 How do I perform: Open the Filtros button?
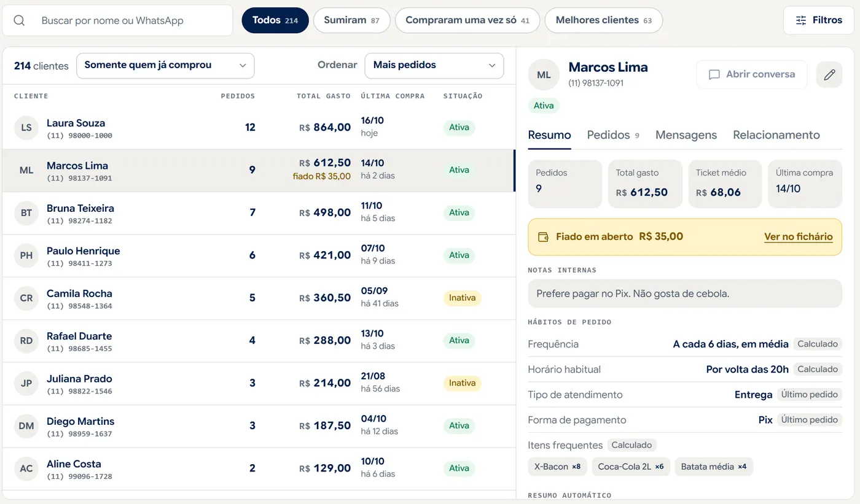click(x=819, y=20)
